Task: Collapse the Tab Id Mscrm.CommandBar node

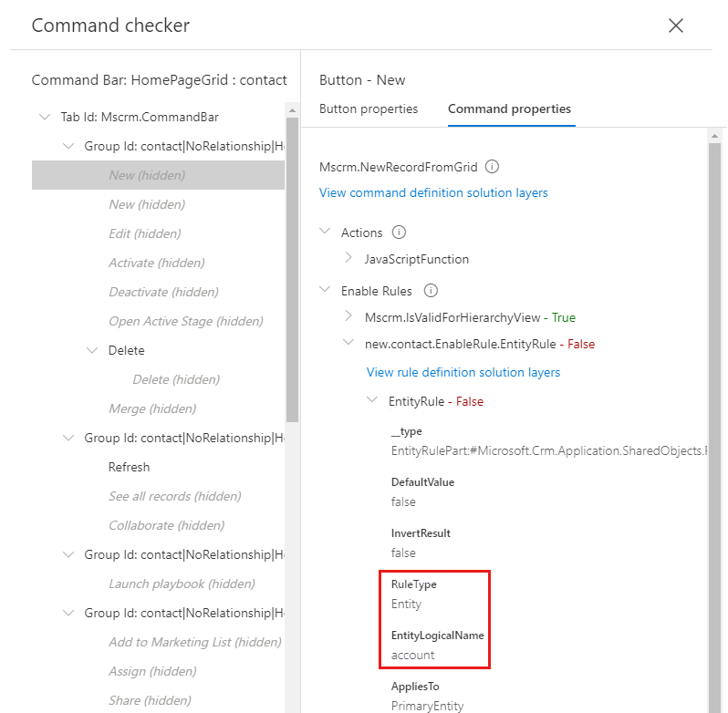Action: tap(44, 117)
